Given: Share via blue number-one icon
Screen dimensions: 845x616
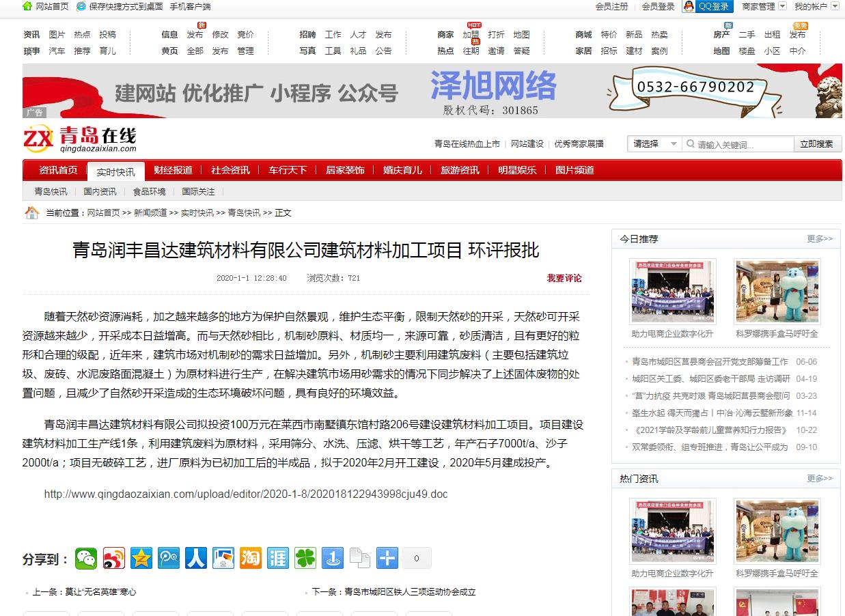Looking at the screenshot, I should (x=333, y=558).
